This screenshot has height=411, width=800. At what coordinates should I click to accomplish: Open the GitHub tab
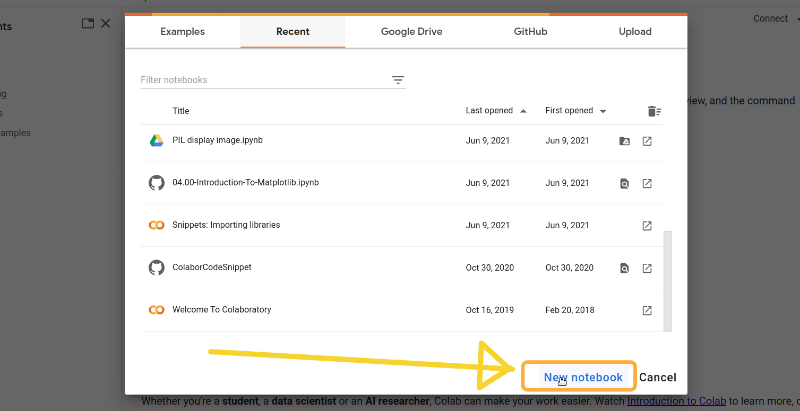point(530,32)
